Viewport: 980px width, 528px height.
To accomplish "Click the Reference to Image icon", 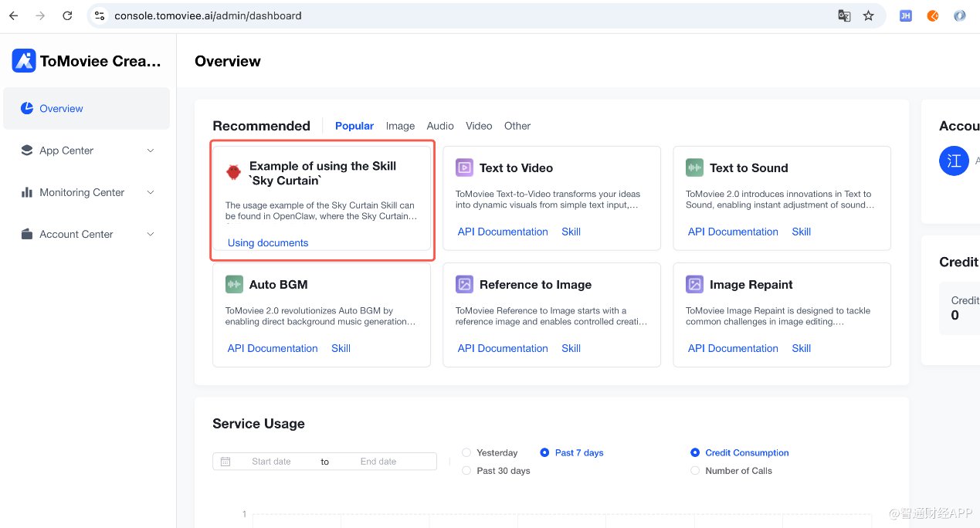I will pos(464,284).
